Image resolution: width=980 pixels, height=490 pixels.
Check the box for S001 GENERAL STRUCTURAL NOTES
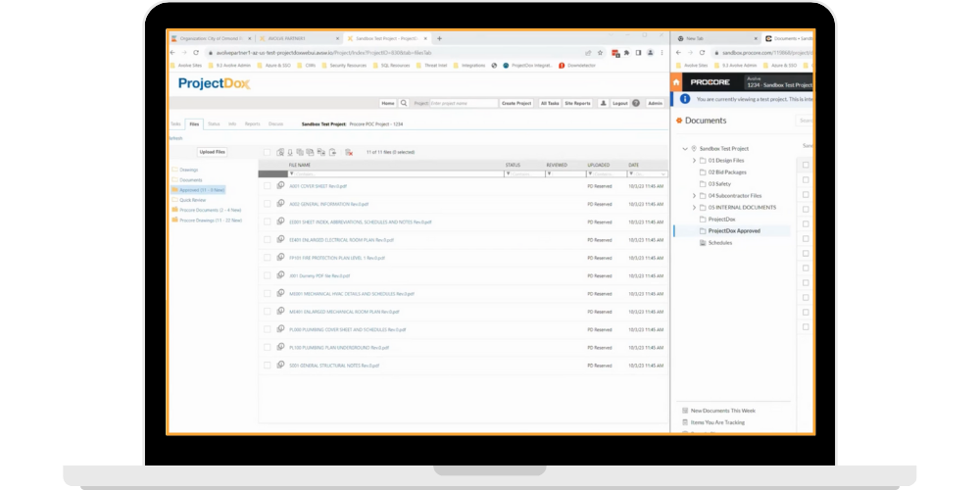point(267,366)
